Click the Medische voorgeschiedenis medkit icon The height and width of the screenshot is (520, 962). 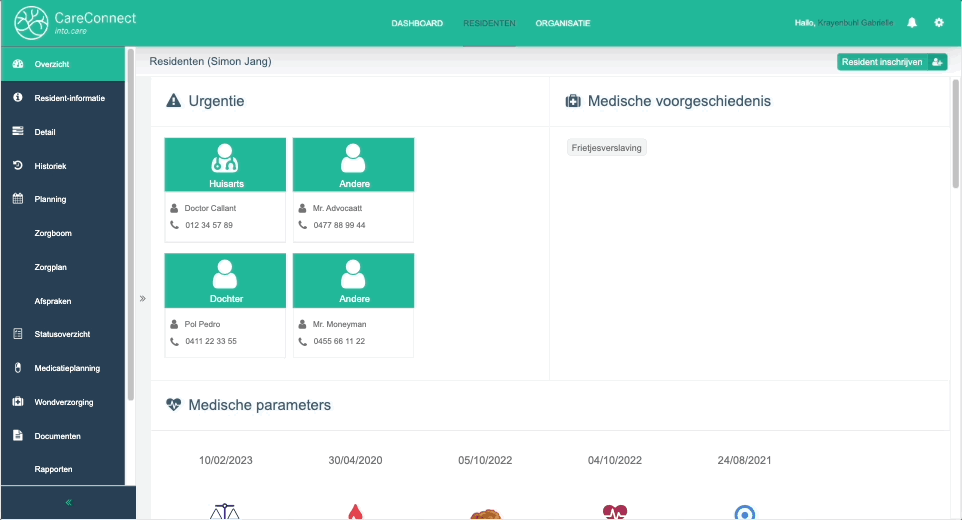pos(573,101)
